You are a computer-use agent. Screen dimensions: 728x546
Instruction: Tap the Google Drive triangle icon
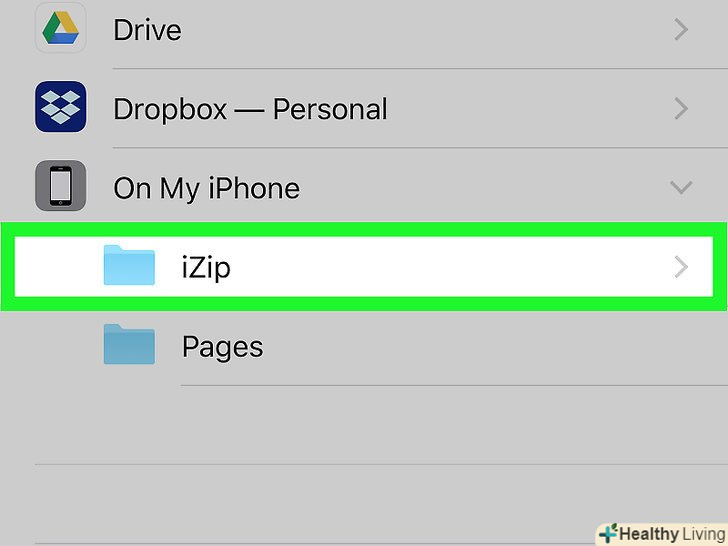(60, 29)
